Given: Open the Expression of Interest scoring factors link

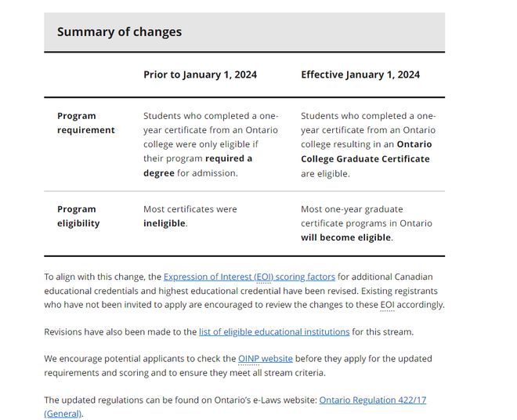Looking at the screenshot, I should pyautogui.click(x=249, y=277).
